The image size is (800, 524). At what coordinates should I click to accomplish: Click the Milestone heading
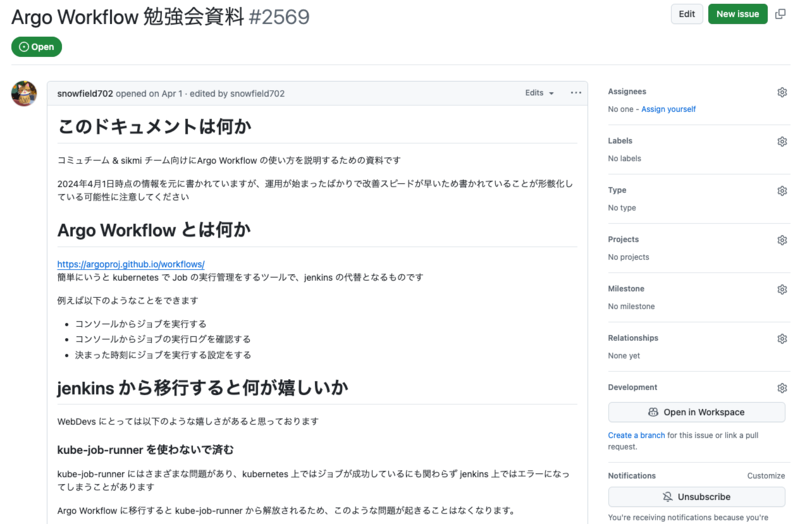[x=626, y=289]
